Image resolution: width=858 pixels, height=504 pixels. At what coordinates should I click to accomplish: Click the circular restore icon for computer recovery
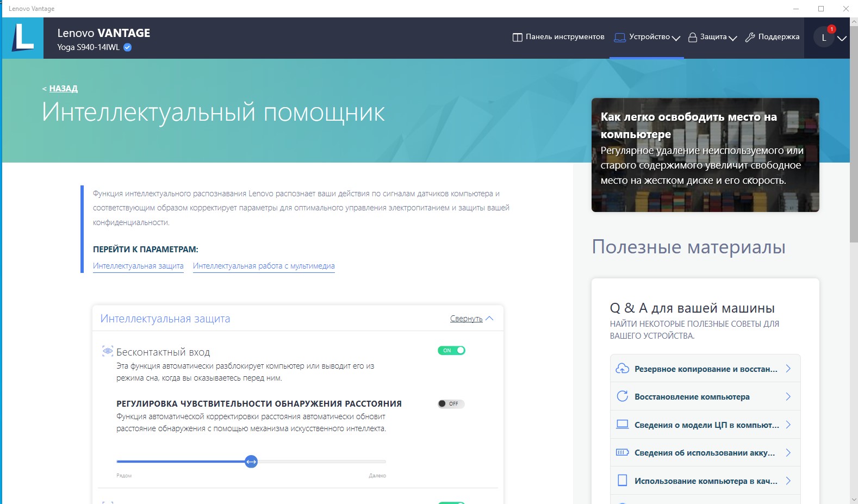tap(622, 396)
